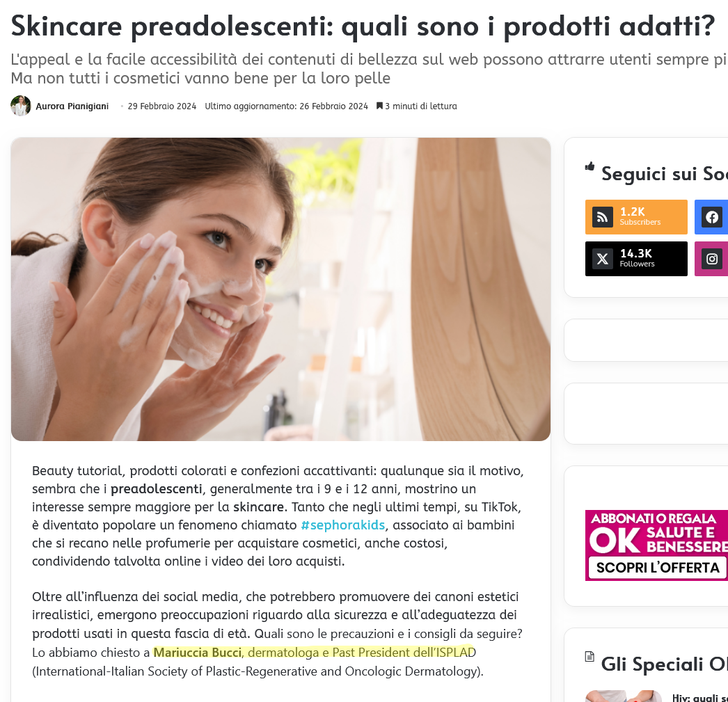The height and width of the screenshot is (702, 728).
Task: Click the 1.2K Subscribers button
Action: [636, 217]
